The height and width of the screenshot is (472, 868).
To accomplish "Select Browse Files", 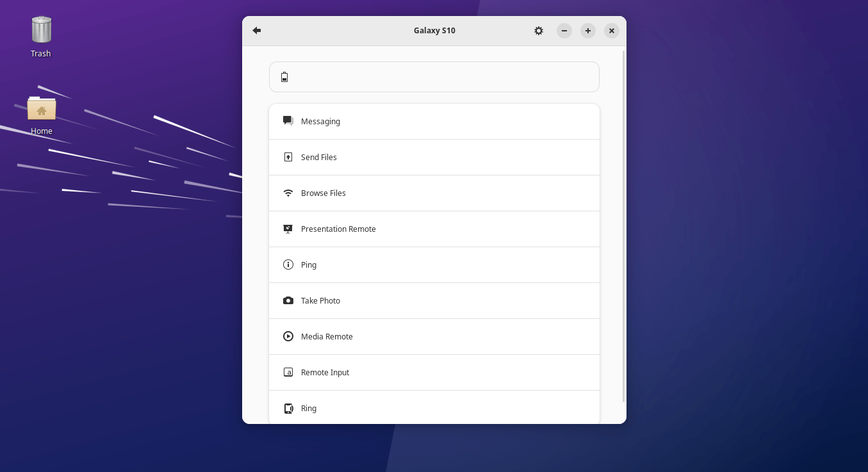I will [x=434, y=193].
